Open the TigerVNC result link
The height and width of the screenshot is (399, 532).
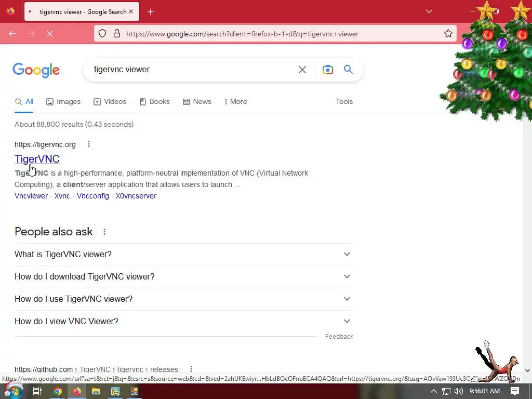tap(37, 159)
